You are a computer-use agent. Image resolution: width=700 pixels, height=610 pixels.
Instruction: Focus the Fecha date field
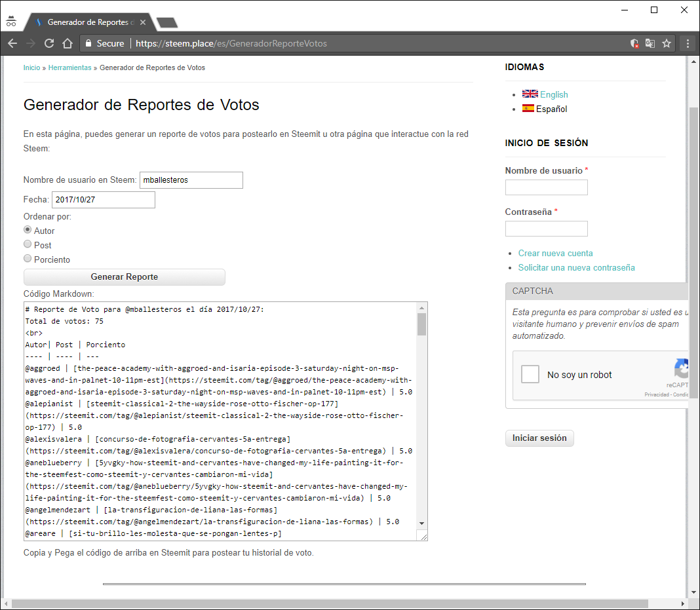point(103,199)
